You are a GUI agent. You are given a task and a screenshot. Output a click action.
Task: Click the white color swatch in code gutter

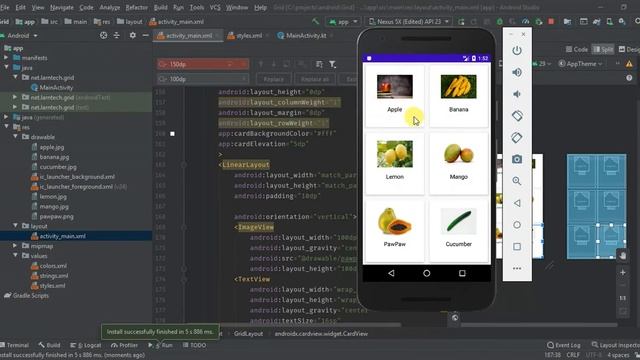click(x=172, y=134)
